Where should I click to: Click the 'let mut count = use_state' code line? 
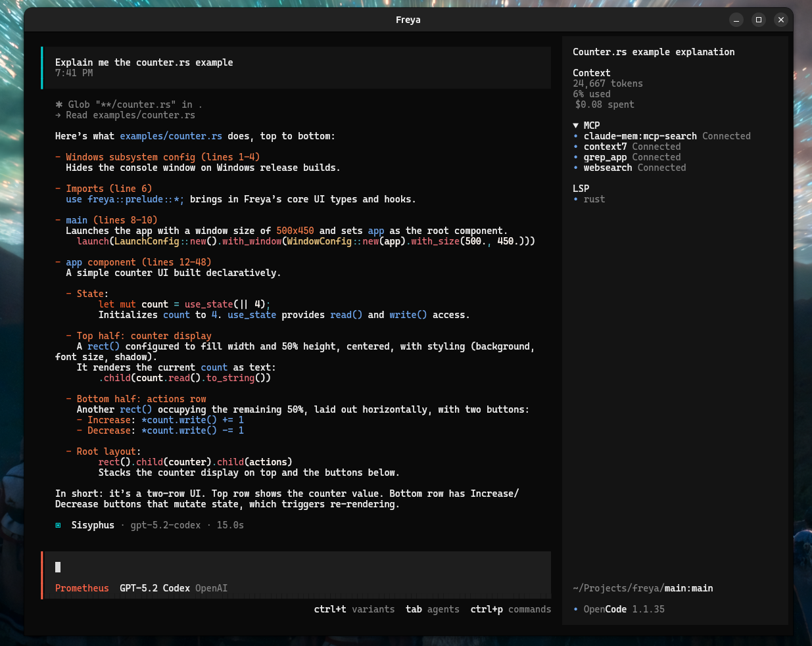click(184, 304)
